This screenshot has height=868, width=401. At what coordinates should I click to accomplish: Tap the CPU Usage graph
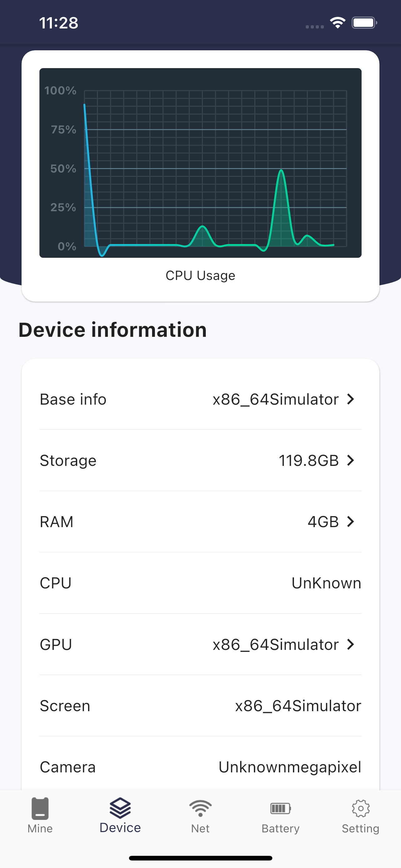tap(200, 163)
